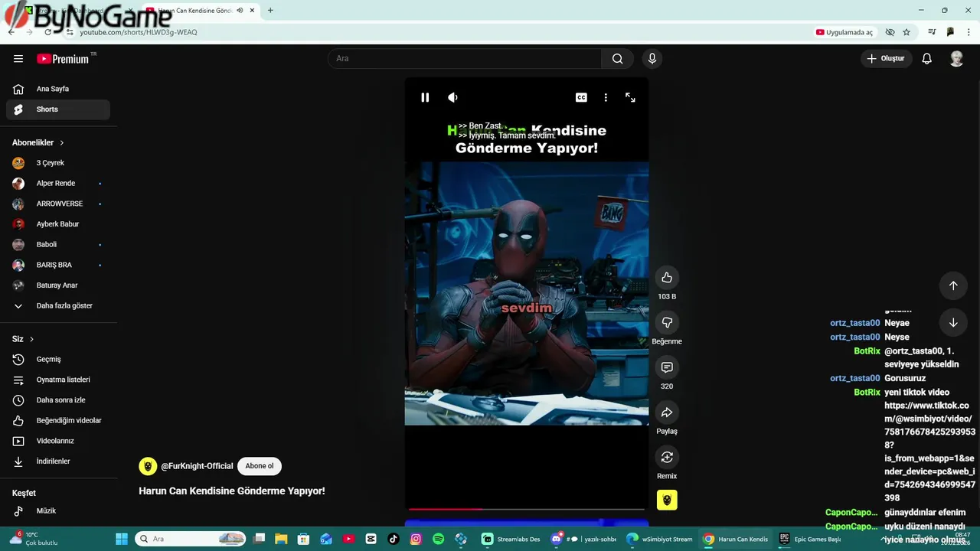Open Videolarınız in sidebar
Viewport: 980px width, 551px height.
tap(58, 441)
